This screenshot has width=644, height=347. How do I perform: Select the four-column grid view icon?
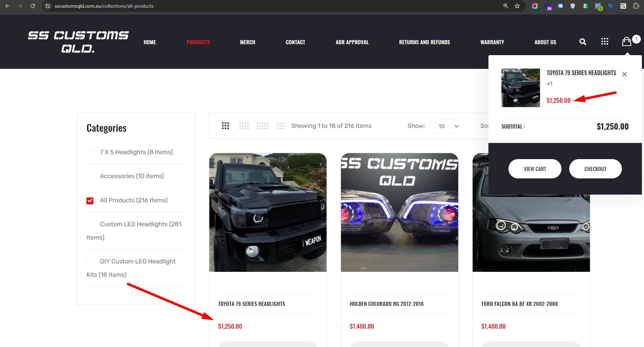tap(244, 126)
